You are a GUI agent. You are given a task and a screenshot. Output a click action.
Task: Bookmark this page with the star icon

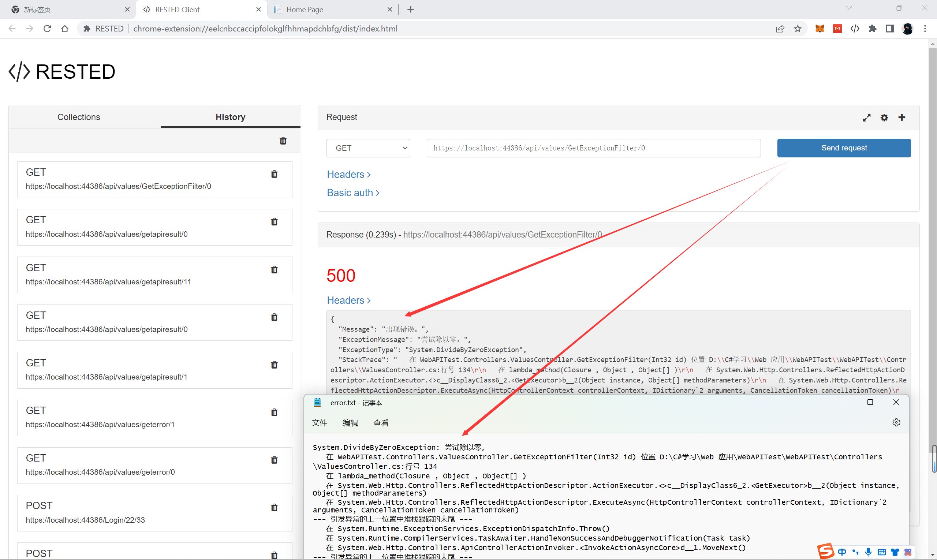tap(798, 29)
